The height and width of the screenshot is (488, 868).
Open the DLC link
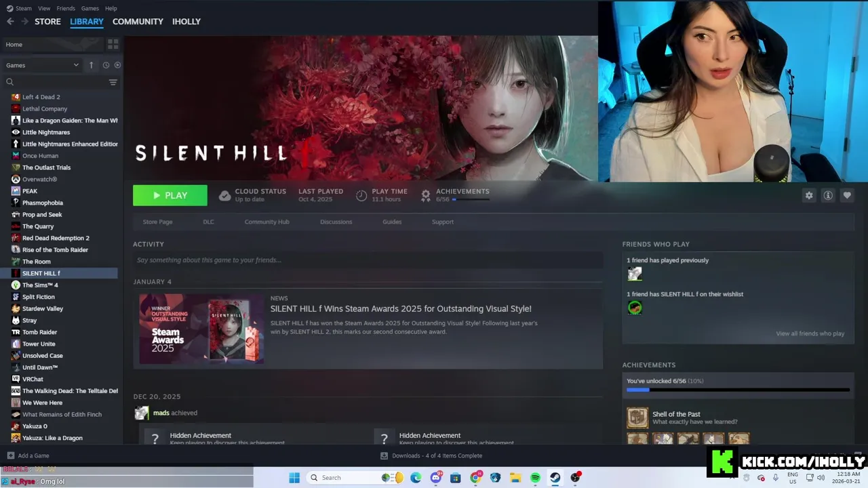tap(208, 222)
